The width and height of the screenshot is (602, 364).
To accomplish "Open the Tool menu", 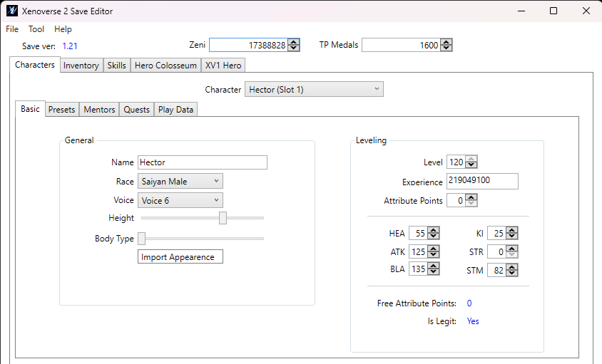I will [36, 29].
